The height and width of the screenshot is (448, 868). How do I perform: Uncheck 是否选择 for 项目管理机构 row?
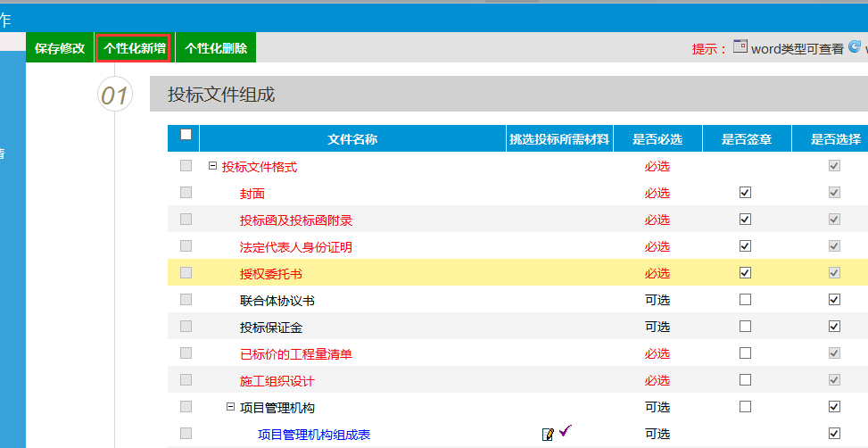834,406
